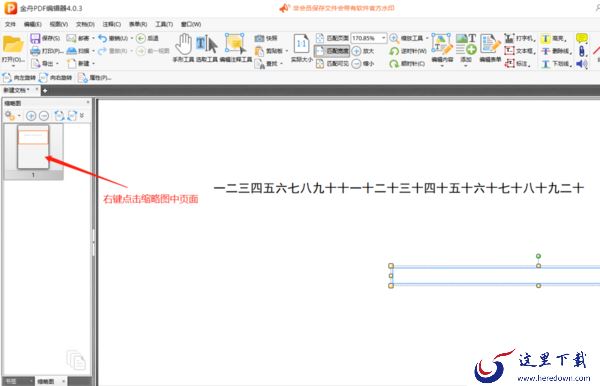
Task: Expand the 导出 export dropdown arrow
Action: (57, 64)
